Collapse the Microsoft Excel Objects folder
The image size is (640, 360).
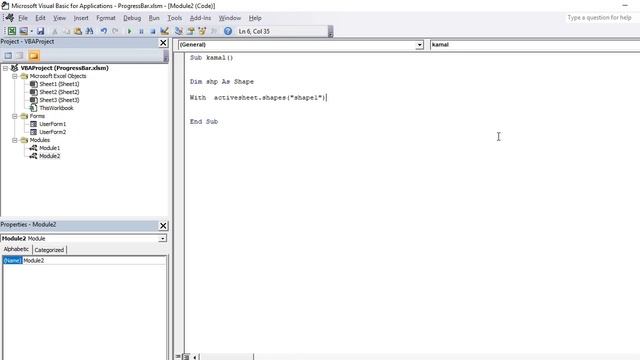(x=15, y=76)
